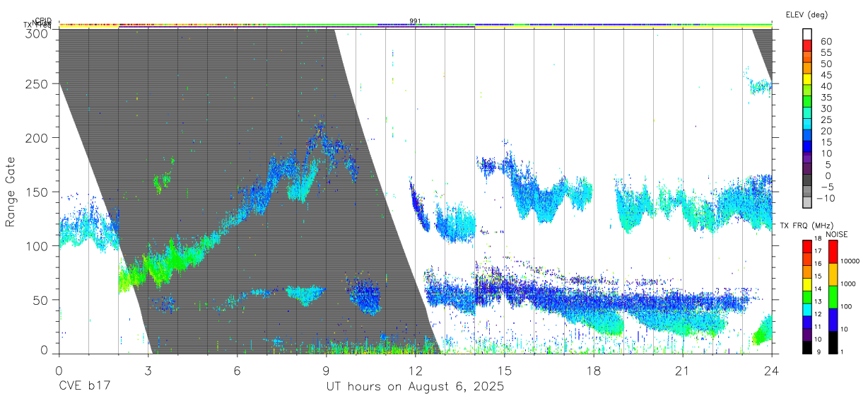Screen dimensions: 868x401
Task: Select the white top swatch above 60 in ELEV bar
Action: [807, 35]
